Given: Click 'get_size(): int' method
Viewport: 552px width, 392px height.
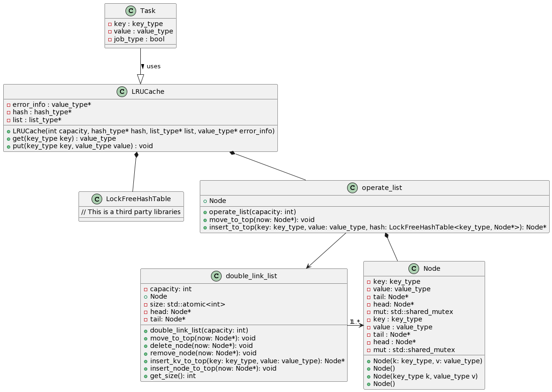Looking at the screenshot, I should pos(173,376).
